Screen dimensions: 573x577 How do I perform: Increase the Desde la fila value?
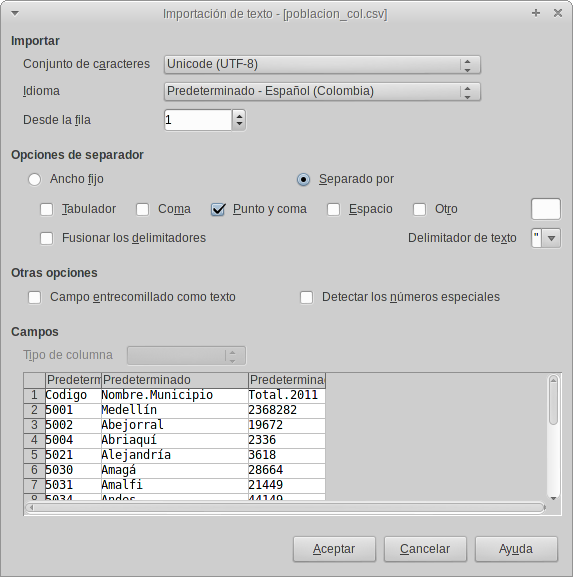(239, 116)
